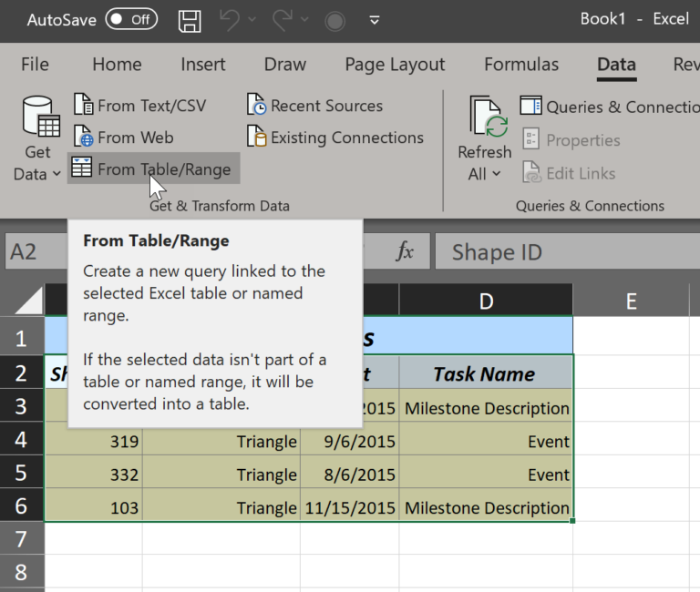Screen dimensions: 700x592
Task: Click the Task Name header cell
Action: (486, 373)
